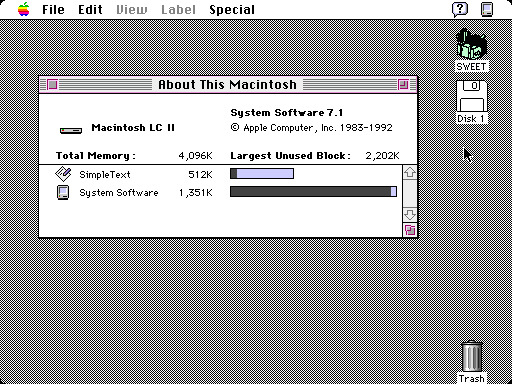Click the Total Memory label
512x384 pixels.
[x=96, y=156]
